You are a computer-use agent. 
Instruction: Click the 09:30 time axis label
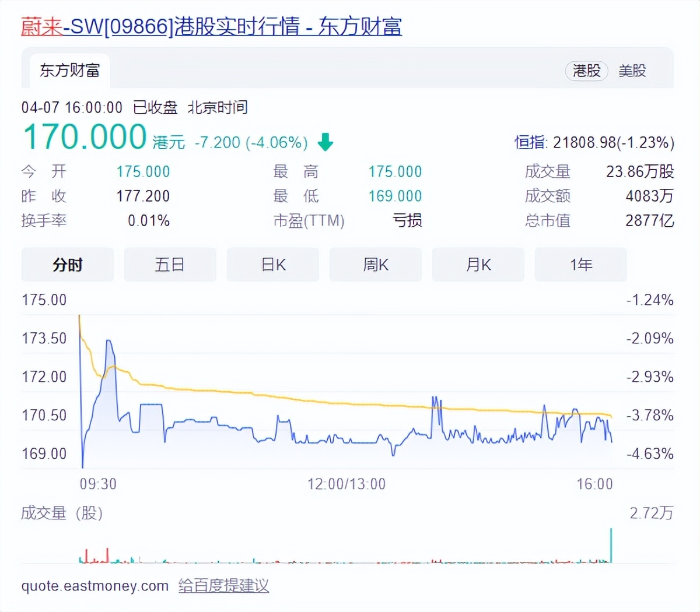point(98,484)
